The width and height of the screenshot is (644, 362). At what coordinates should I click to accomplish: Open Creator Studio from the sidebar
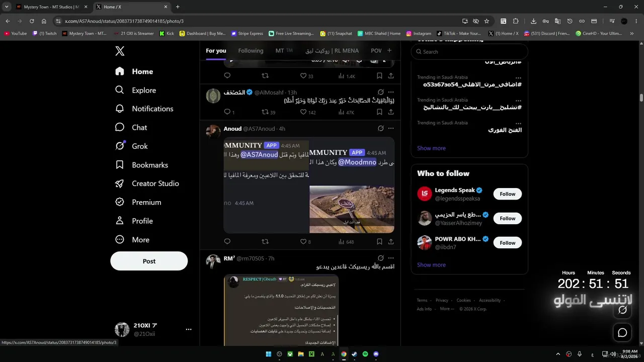(147, 184)
